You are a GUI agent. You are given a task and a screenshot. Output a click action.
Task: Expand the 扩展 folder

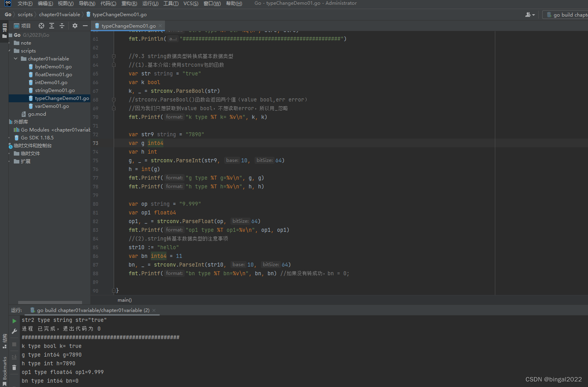click(9, 162)
